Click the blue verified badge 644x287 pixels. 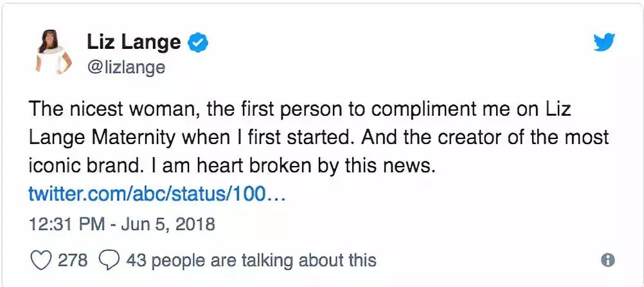(197, 43)
